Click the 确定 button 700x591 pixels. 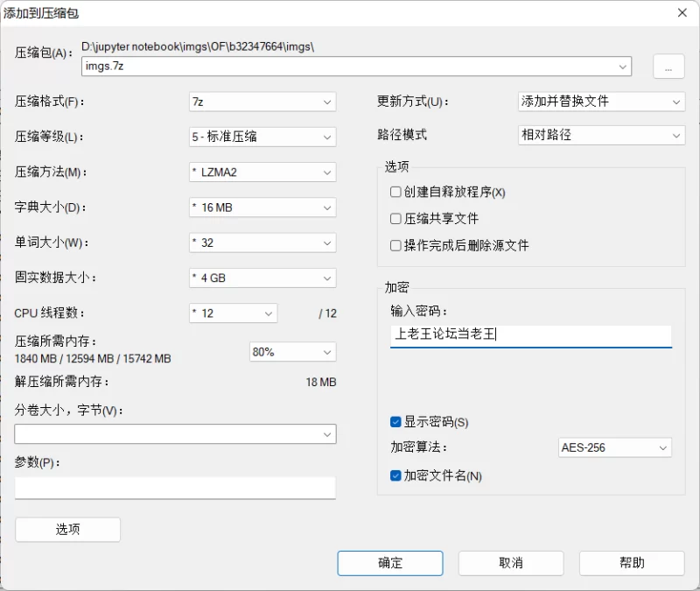click(390, 563)
